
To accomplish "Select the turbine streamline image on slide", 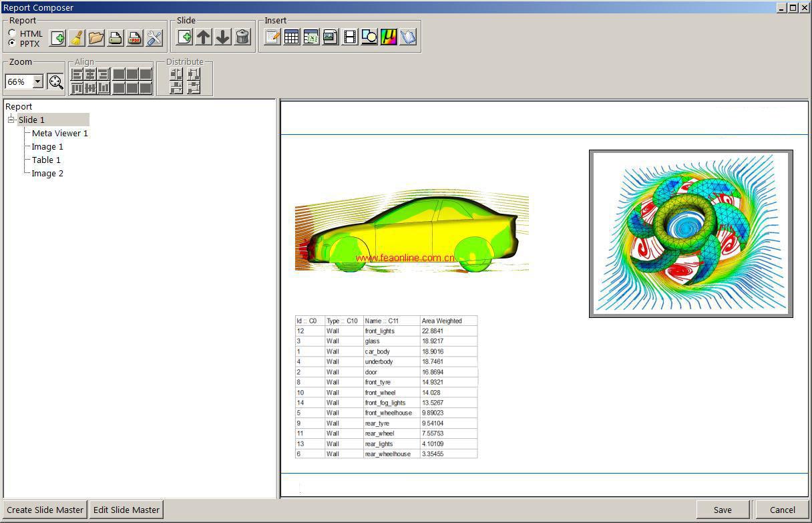I will click(690, 233).
